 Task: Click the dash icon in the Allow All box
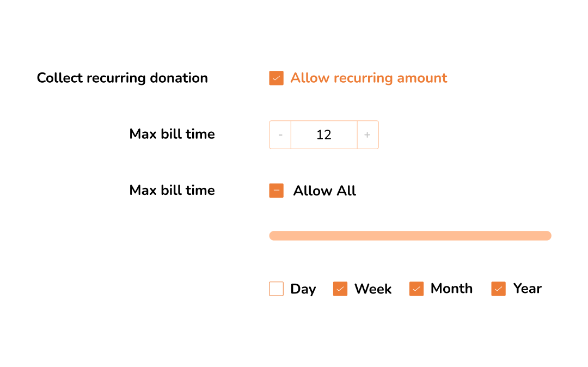[276, 191]
